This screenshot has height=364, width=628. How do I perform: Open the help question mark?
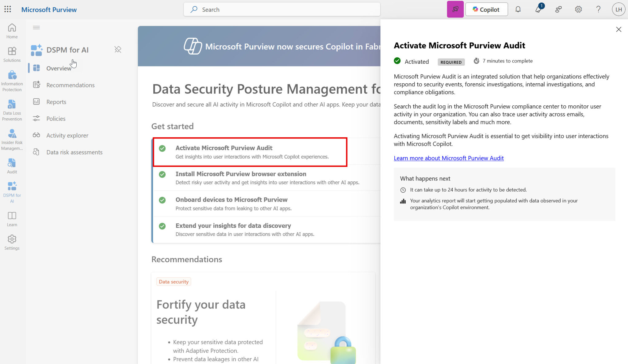pos(598,9)
